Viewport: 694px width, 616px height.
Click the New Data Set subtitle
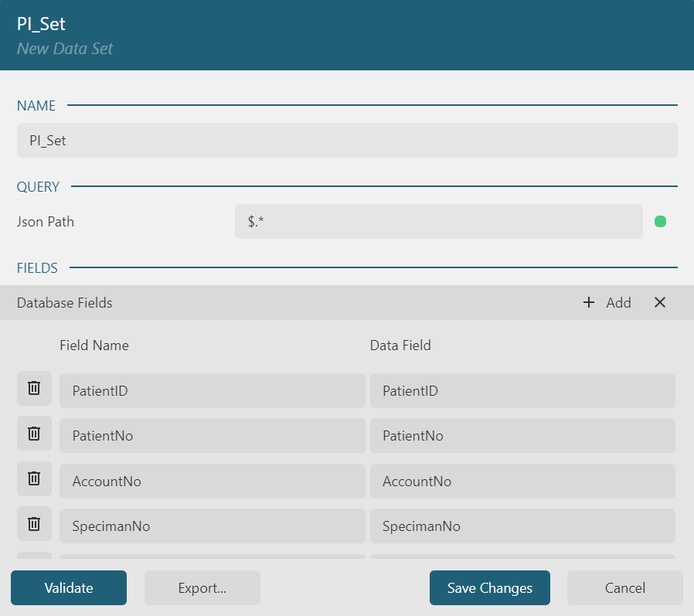pos(65,48)
